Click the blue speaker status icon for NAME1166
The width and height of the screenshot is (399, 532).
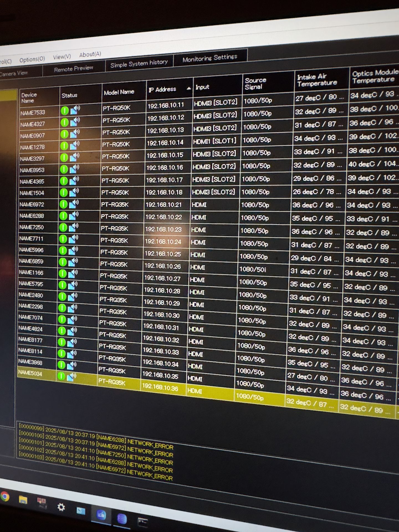tap(73, 273)
